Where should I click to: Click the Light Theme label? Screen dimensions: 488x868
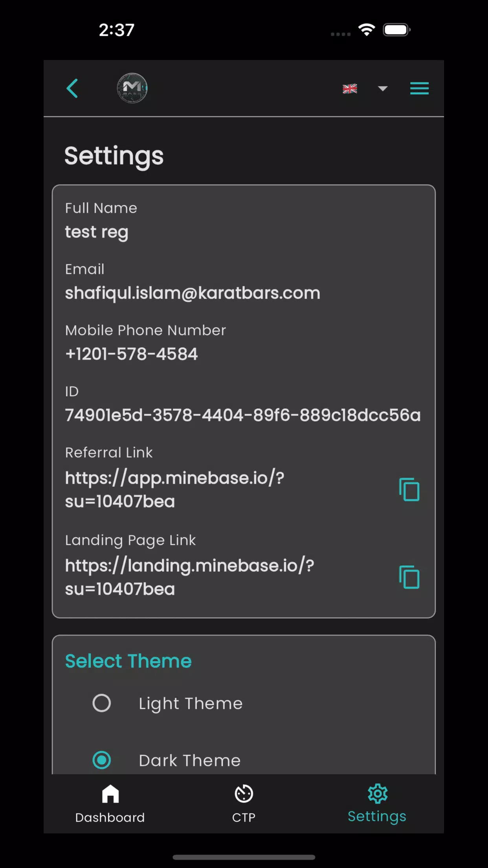(191, 704)
